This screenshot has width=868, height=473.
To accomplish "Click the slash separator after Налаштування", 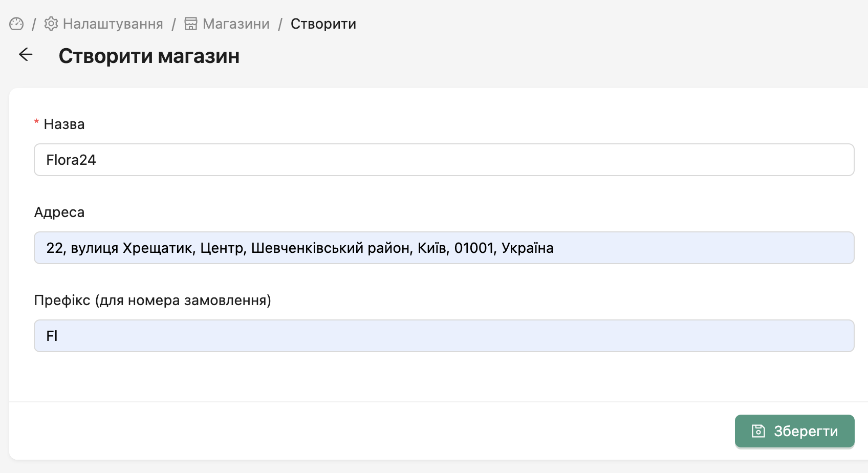I will click(174, 24).
